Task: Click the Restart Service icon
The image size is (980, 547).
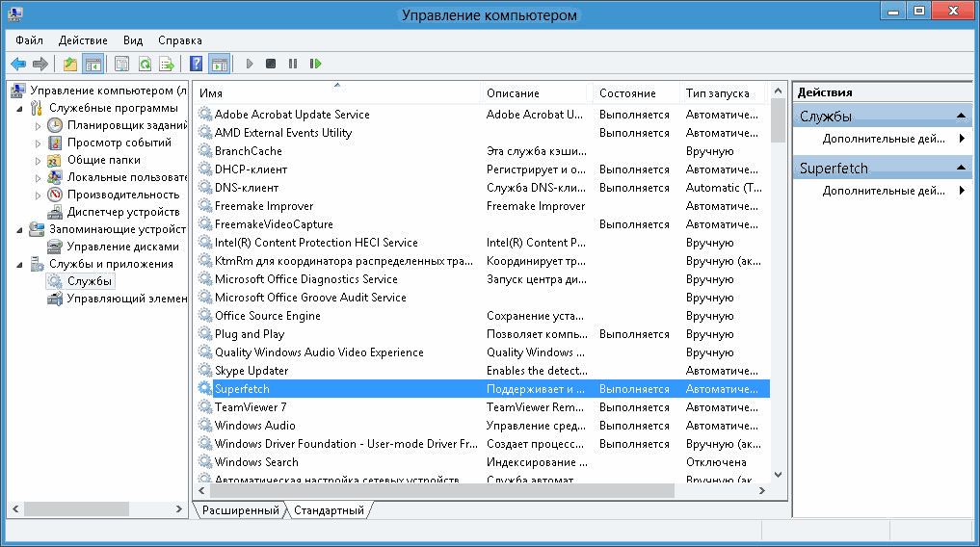Action: (x=316, y=64)
